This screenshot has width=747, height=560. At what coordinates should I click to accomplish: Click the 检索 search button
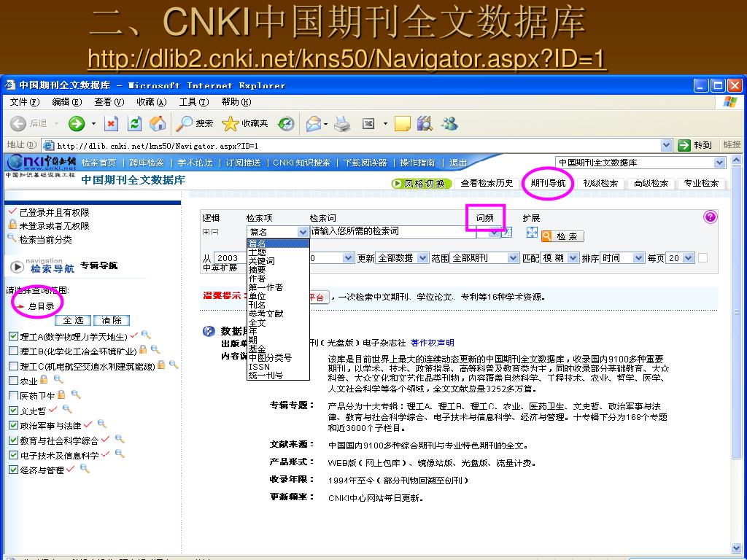562,236
